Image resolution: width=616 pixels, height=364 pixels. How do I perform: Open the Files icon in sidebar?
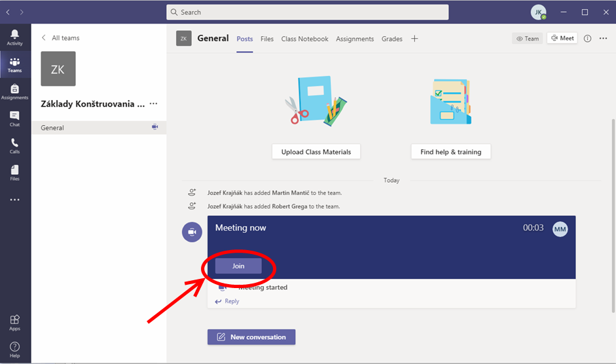[14, 173]
